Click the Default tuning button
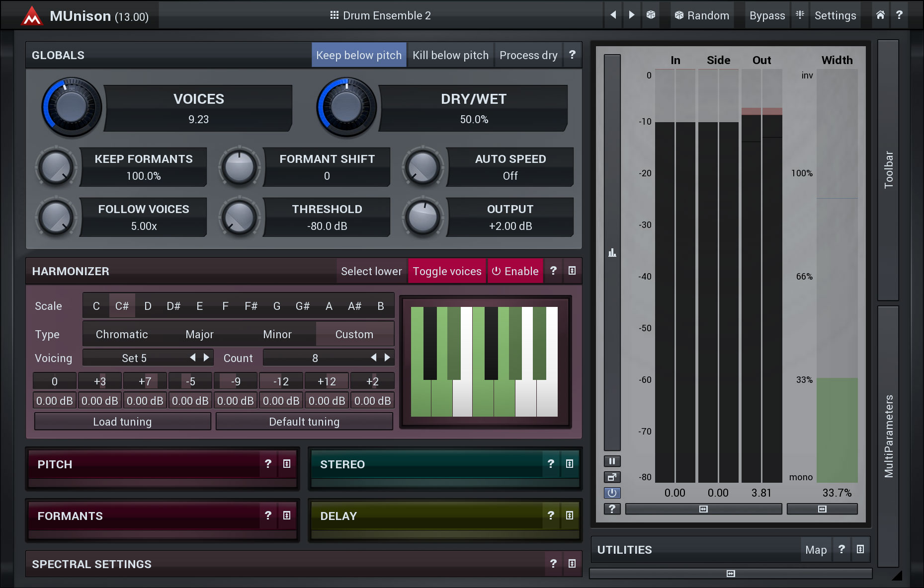The height and width of the screenshot is (588, 924). pyautogui.click(x=304, y=422)
